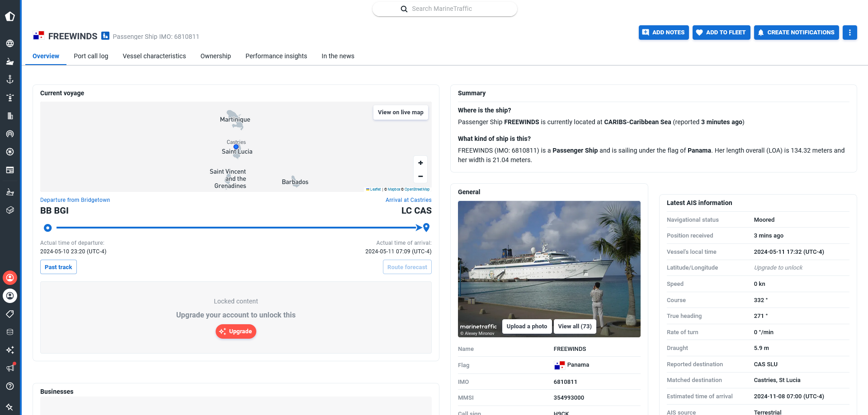The image size is (868, 415).
Task: Click the white profile avatar icon
Action: [x=10, y=296]
